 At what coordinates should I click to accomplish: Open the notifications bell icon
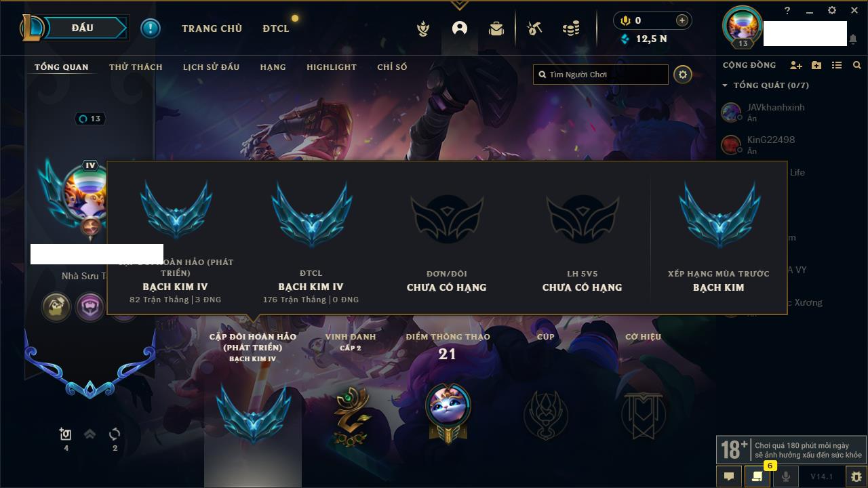(x=852, y=39)
